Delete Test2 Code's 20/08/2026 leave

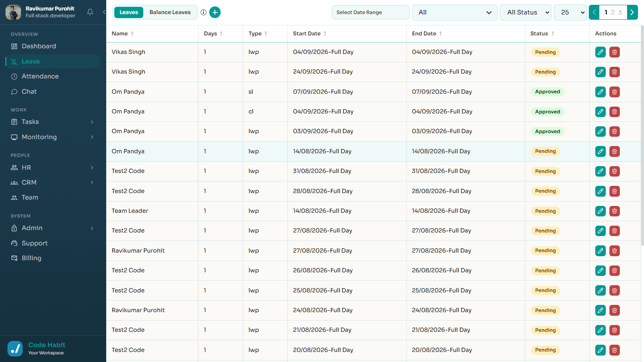click(x=615, y=350)
